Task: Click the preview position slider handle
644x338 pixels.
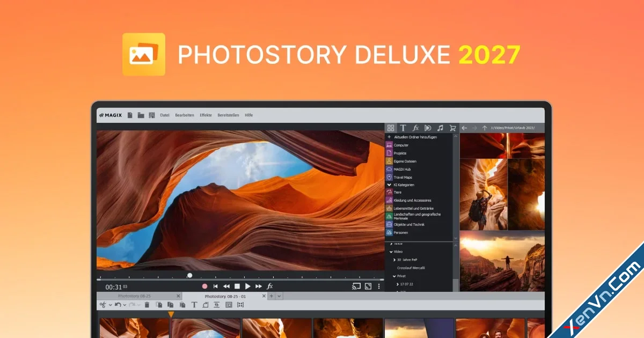Action: (x=189, y=275)
